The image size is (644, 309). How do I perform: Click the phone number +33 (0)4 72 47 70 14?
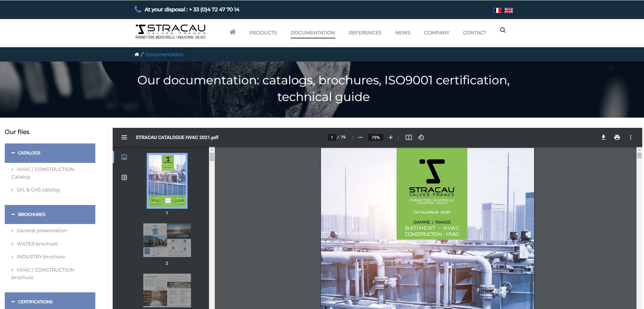point(214,10)
